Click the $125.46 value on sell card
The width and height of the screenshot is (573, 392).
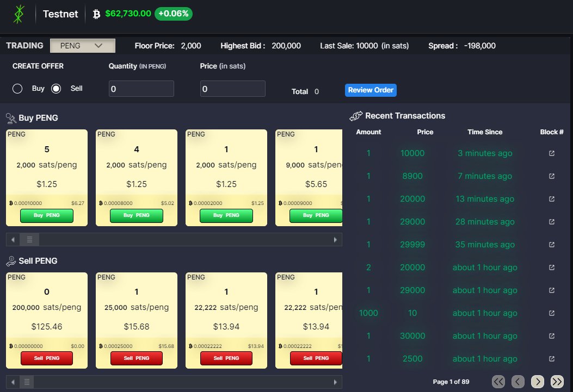point(47,327)
